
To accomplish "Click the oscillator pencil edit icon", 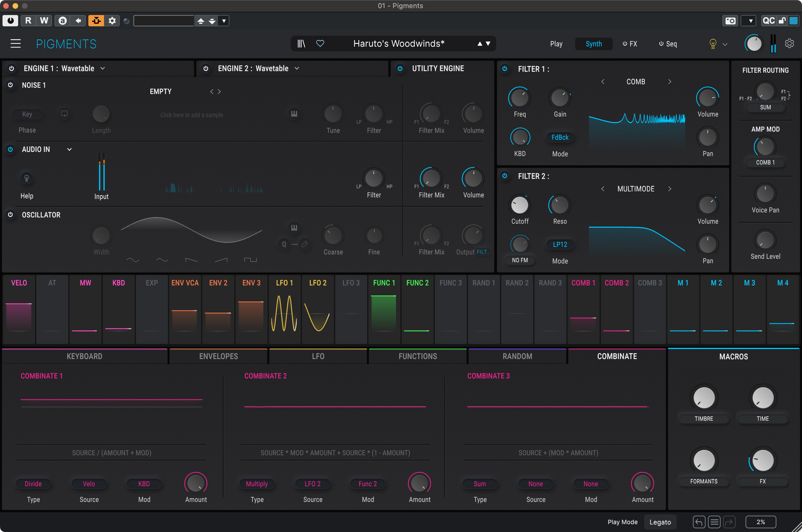I will [x=305, y=244].
